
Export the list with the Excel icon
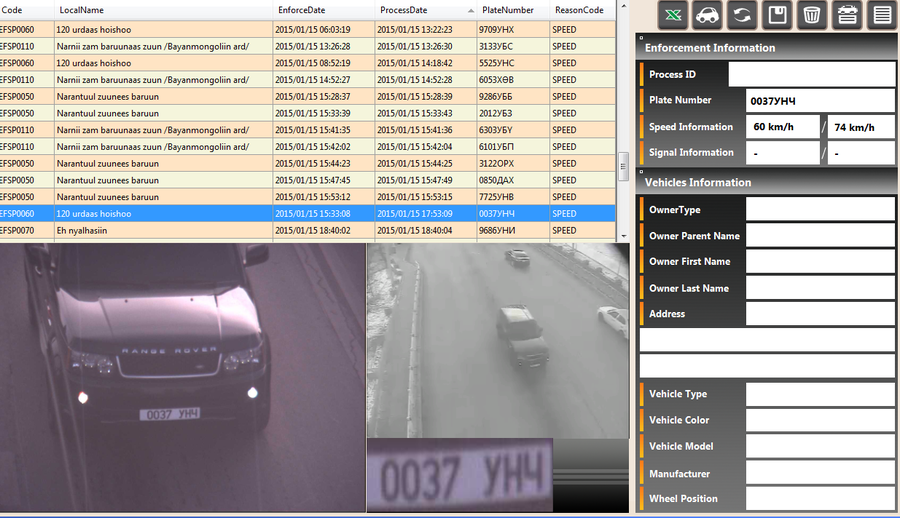click(673, 15)
